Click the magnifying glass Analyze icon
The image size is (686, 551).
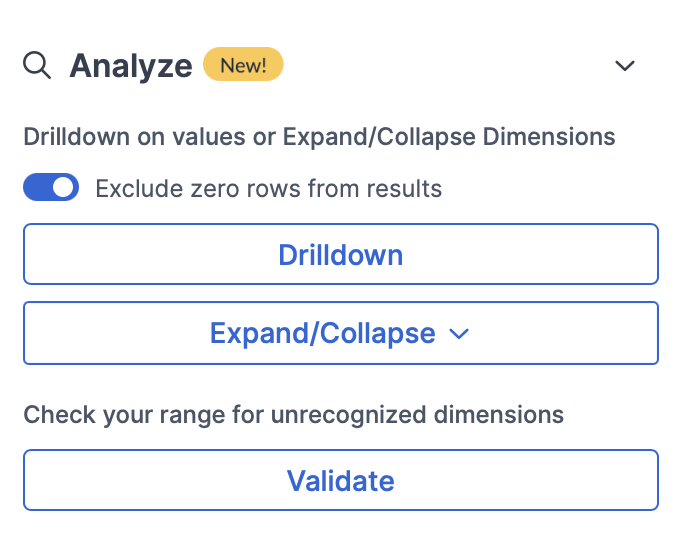pos(37,66)
